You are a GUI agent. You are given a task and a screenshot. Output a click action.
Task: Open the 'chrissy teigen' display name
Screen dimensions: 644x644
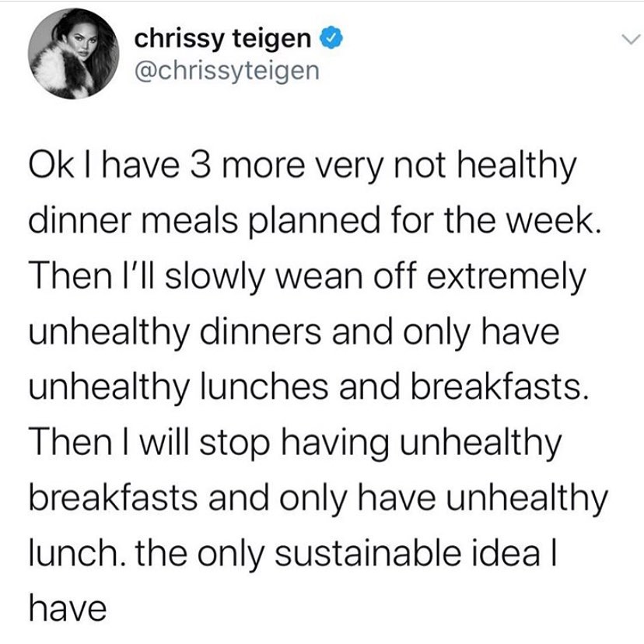tap(222, 39)
